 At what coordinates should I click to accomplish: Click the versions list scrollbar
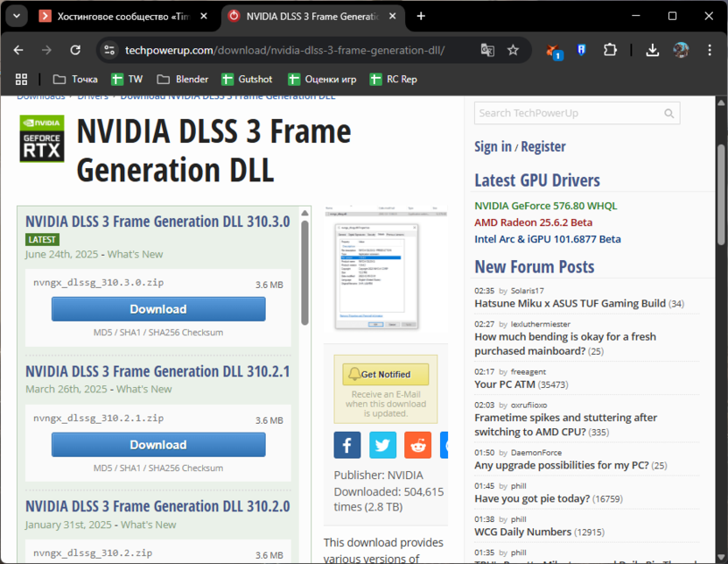[x=304, y=272]
